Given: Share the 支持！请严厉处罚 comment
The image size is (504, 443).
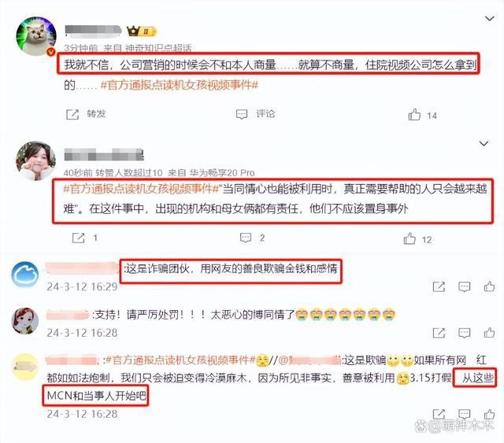Looking at the screenshot, I should (x=439, y=333).
